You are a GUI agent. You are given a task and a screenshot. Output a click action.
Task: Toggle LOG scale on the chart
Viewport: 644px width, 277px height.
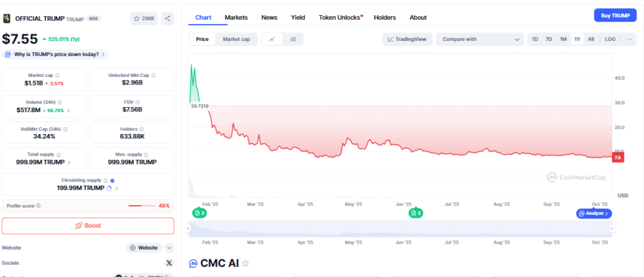tap(609, 39)
